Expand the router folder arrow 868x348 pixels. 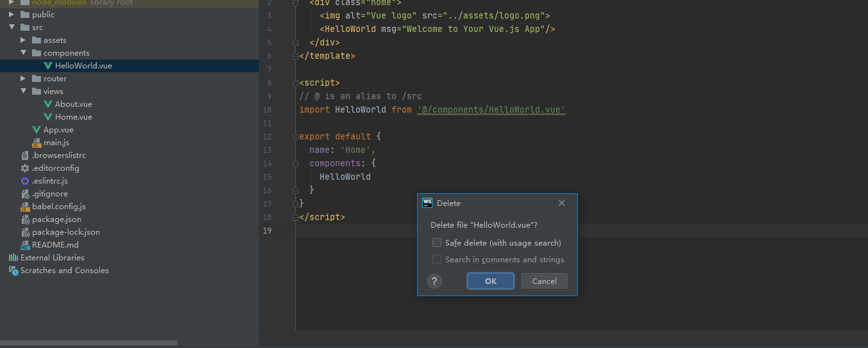click(x=24, y=78)
